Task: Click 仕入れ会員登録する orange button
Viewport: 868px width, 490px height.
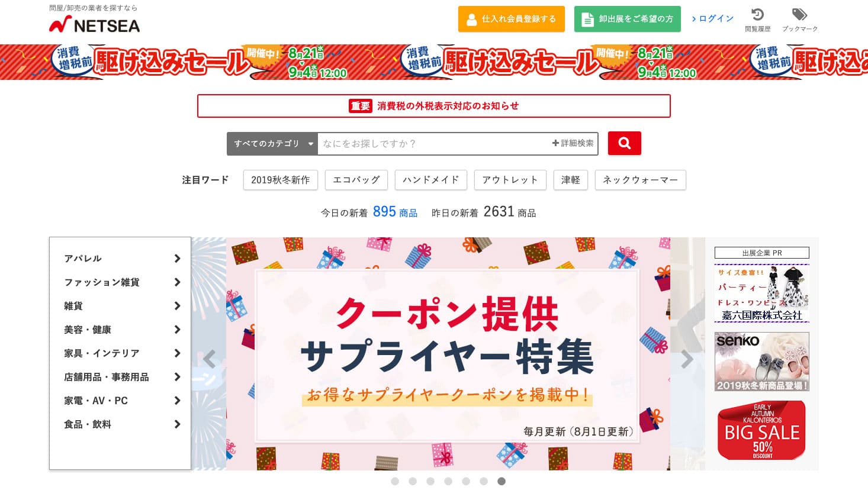Action: click(x=512, y=19)
